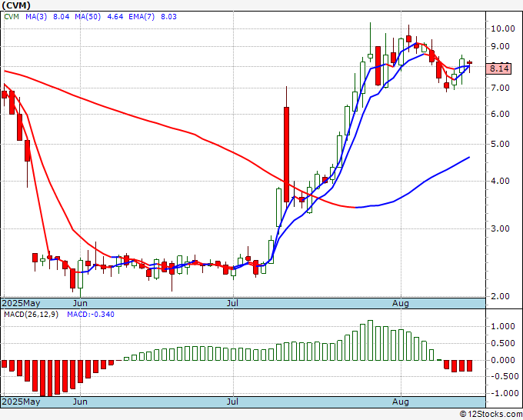The width and height of the screenshot is (523, 420).
Task: Click the MA(3) legend label
Action: (x=36, y=17)
